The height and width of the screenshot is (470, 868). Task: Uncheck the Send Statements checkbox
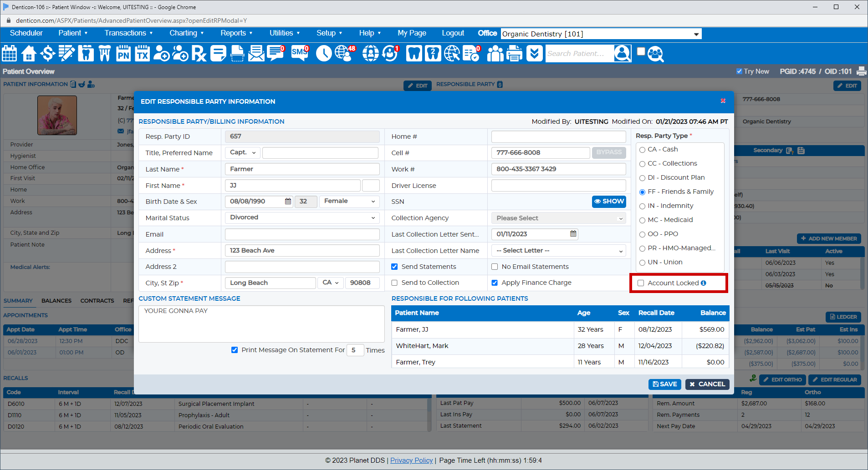[394, 267]
